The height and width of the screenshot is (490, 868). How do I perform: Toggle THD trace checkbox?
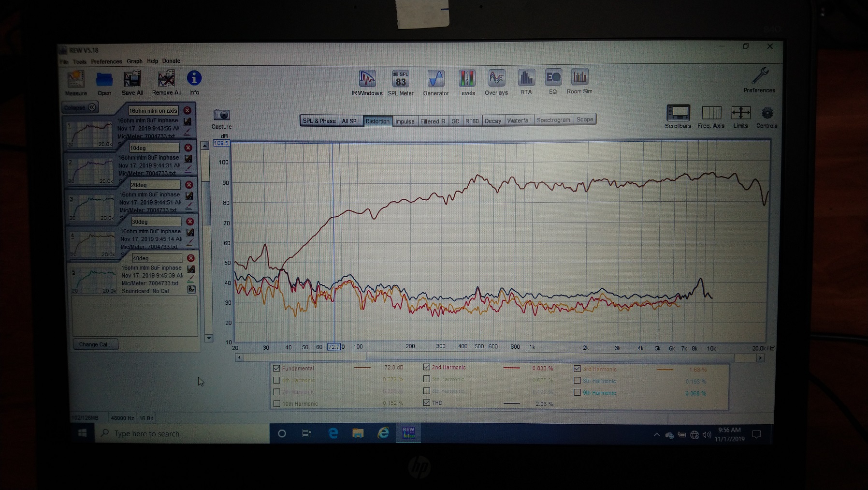point(427,402)
